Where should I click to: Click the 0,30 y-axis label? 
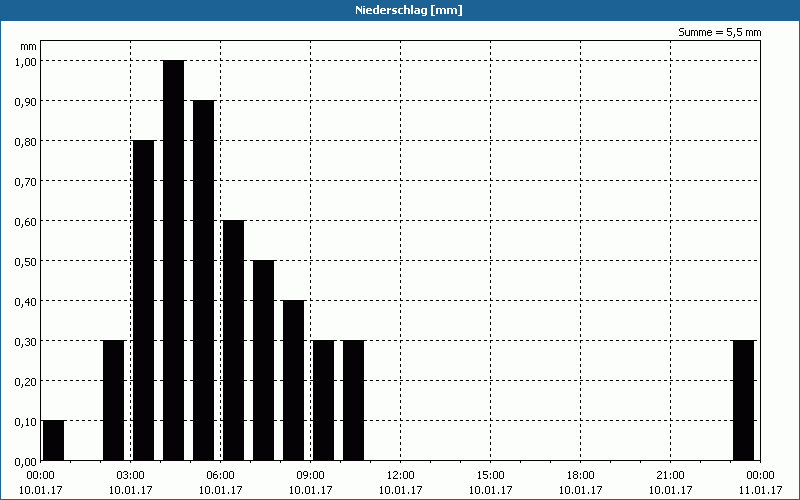coord(26,342)
